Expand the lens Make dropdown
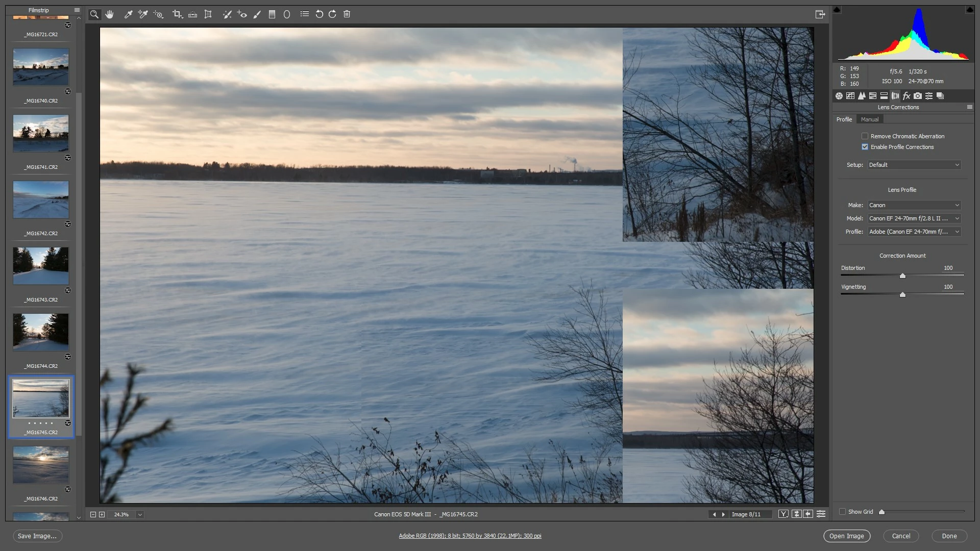 [914, 205]
